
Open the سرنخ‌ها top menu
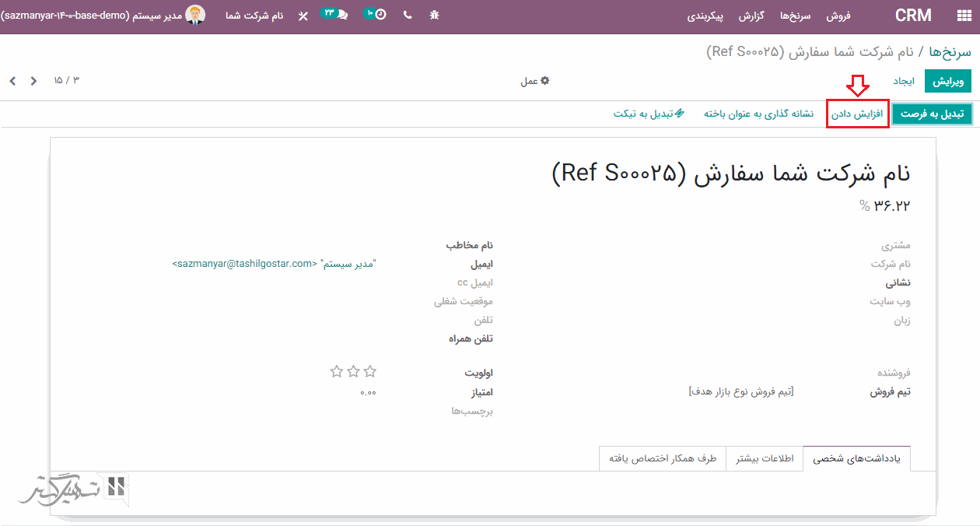click(x=796, y=16)
